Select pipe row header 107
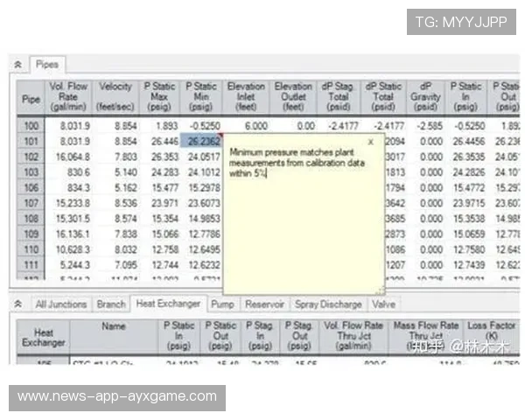 tap(31, 201)
